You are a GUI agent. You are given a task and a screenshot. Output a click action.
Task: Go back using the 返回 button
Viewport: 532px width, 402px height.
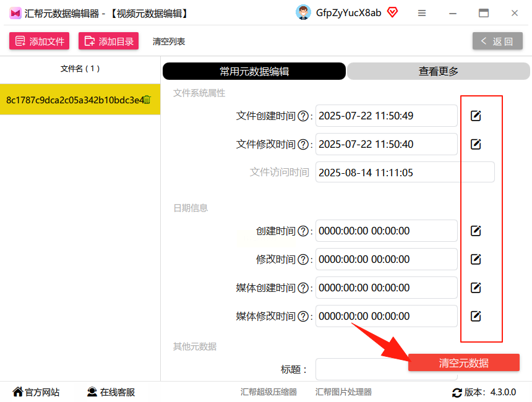[x=497, y=41]
